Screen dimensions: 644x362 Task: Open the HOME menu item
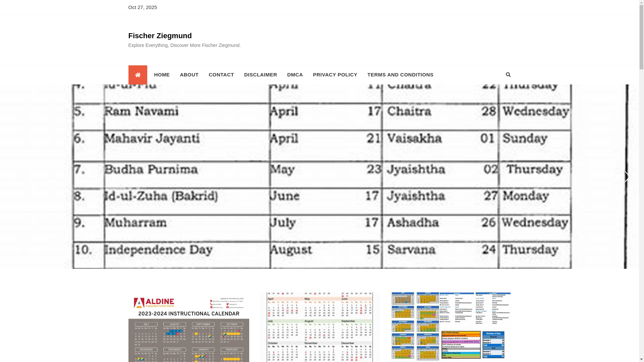tap(162, 75)
